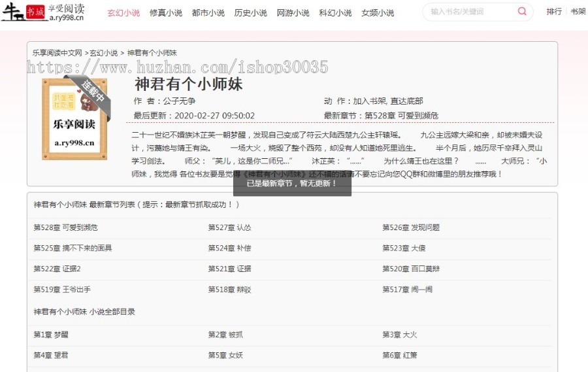Open chapter 第518章 辩驳
This screenshot has height=372, width=588.
point(229,290)
